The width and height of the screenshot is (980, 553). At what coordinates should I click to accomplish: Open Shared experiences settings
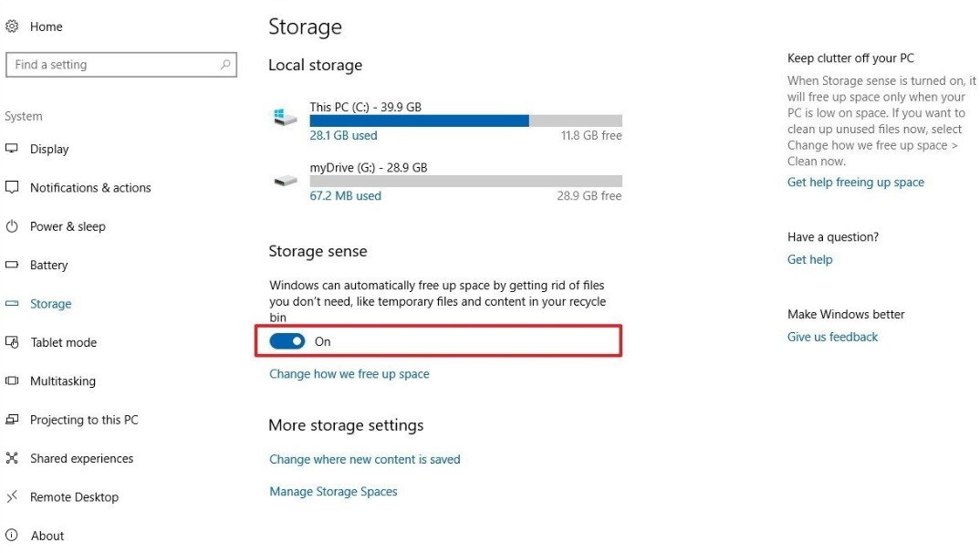coord(81,459)
